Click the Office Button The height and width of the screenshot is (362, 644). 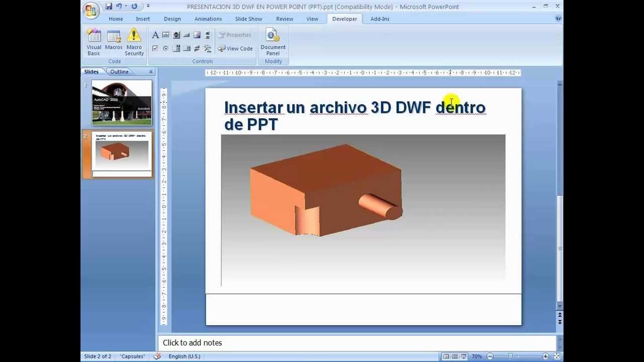[91, 10]
